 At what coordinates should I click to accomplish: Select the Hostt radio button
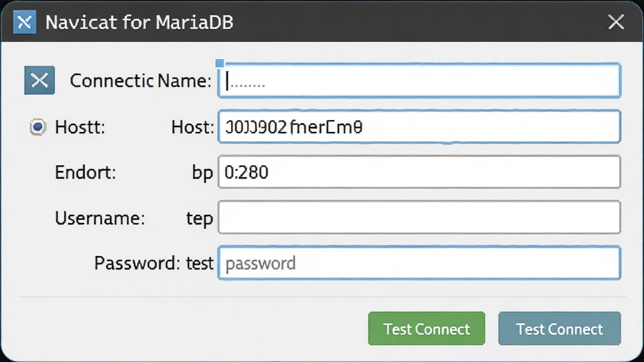pyautogui.click(x=38, y=127)
